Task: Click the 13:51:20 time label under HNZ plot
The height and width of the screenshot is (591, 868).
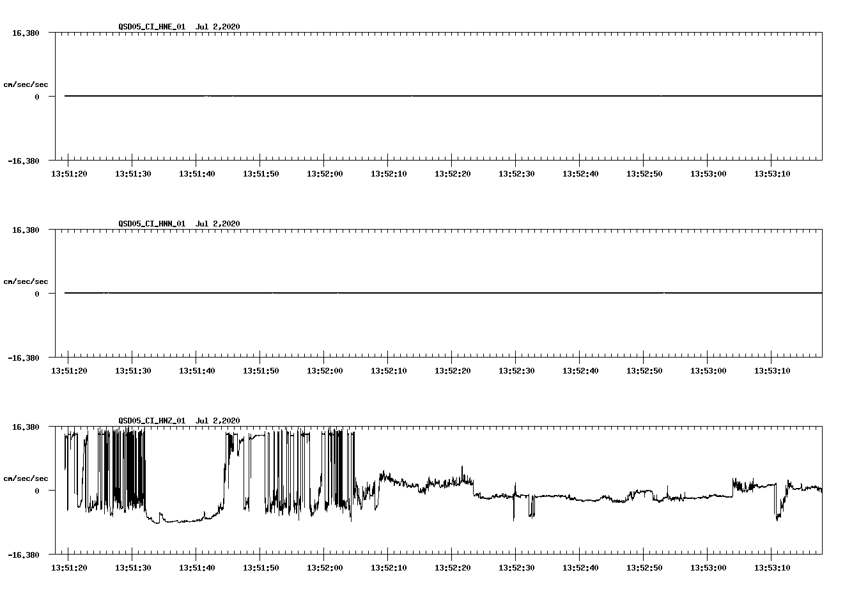Action: click(x=69, y=568)
